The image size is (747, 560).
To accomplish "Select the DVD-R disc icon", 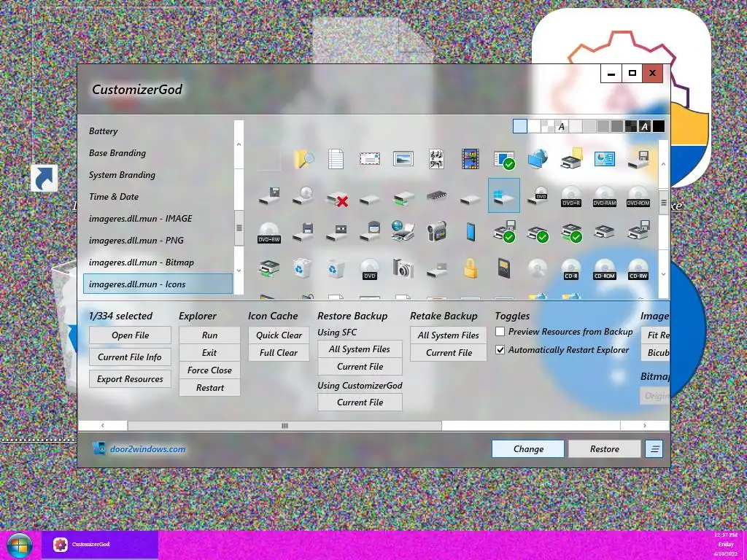I will point(570,195).
